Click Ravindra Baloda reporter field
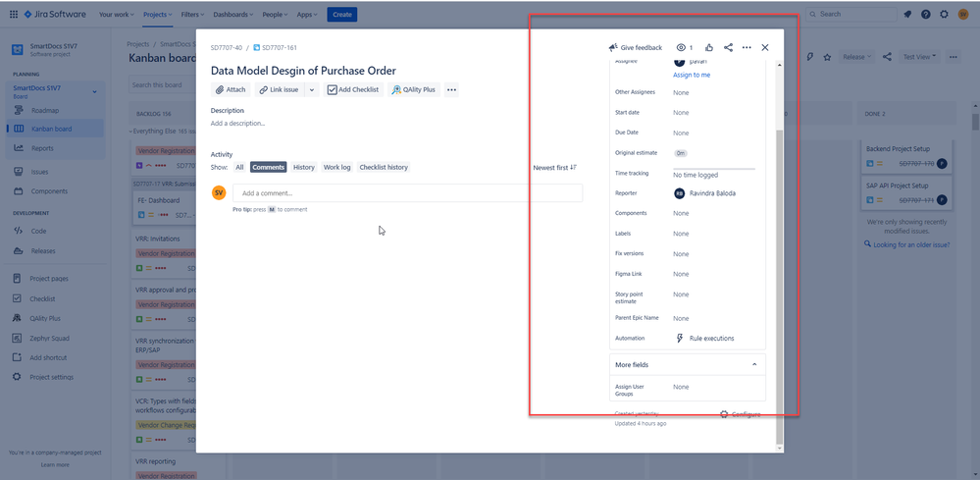 click(705, 193)
